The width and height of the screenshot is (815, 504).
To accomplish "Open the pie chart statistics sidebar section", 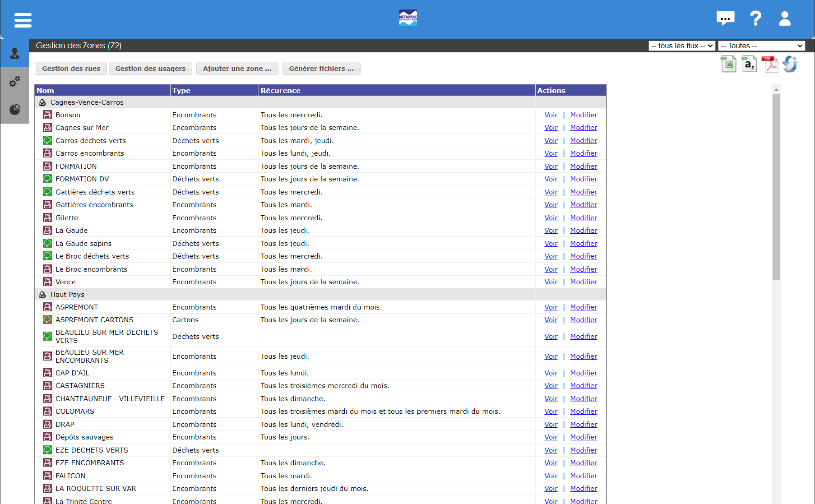I will point(14,110).
